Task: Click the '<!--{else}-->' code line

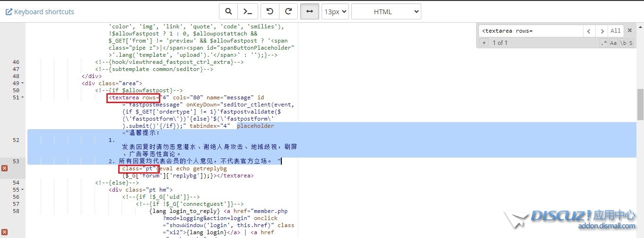Action: [117, 183]
